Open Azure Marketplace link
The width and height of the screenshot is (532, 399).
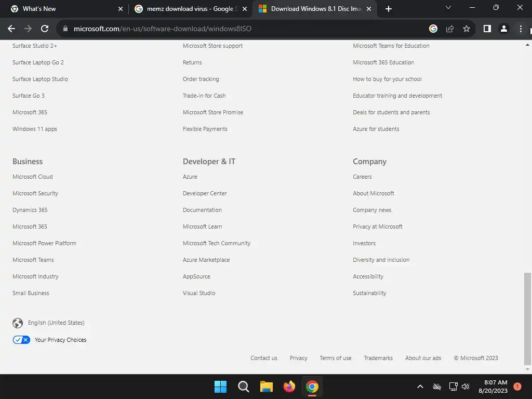click(206, 260)
